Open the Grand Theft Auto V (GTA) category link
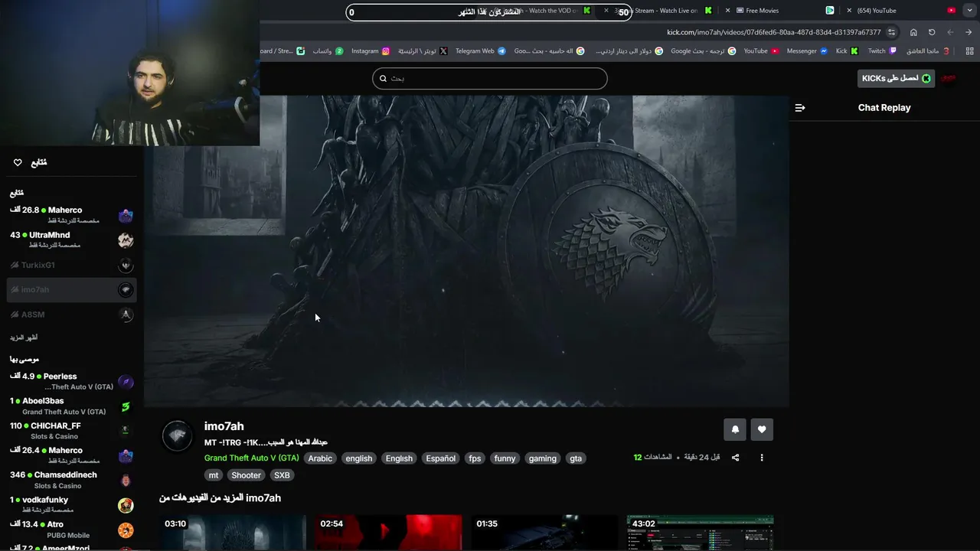The height and width of the screenshot is (551, 980). pyautogui.click(x=251, y=458)
